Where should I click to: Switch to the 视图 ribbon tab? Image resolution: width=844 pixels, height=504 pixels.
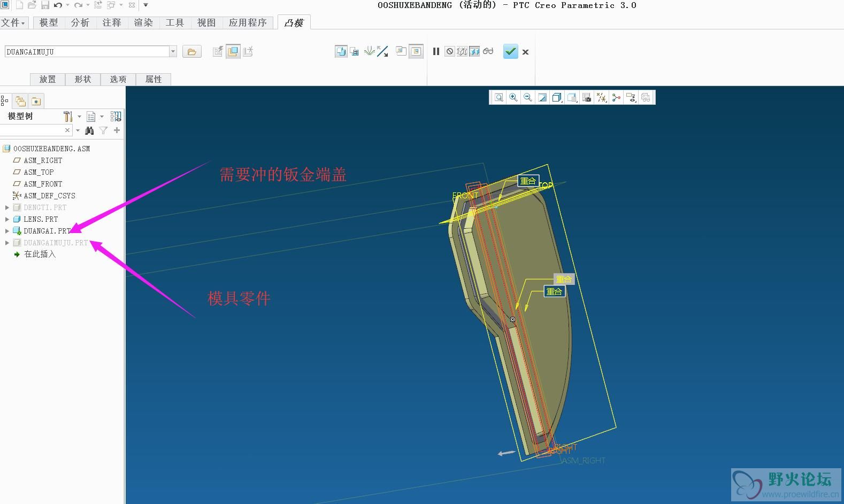[206, 22]
